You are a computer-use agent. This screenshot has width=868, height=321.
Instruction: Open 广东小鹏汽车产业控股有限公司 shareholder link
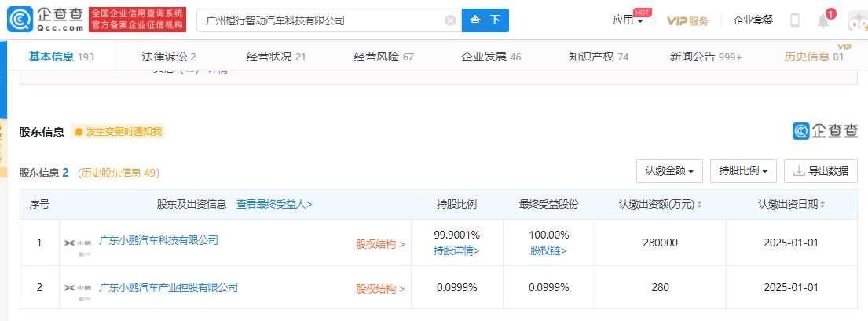pos(168,287)
